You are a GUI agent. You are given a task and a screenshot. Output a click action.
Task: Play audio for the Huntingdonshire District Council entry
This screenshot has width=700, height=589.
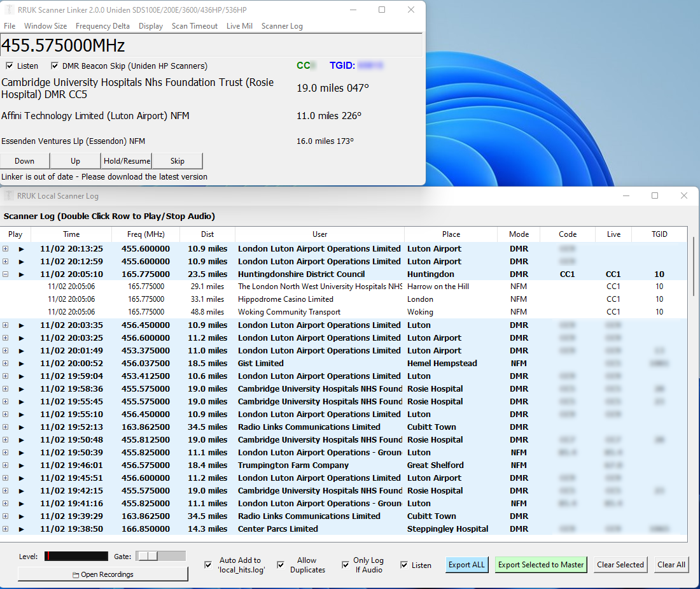(22, 274)
